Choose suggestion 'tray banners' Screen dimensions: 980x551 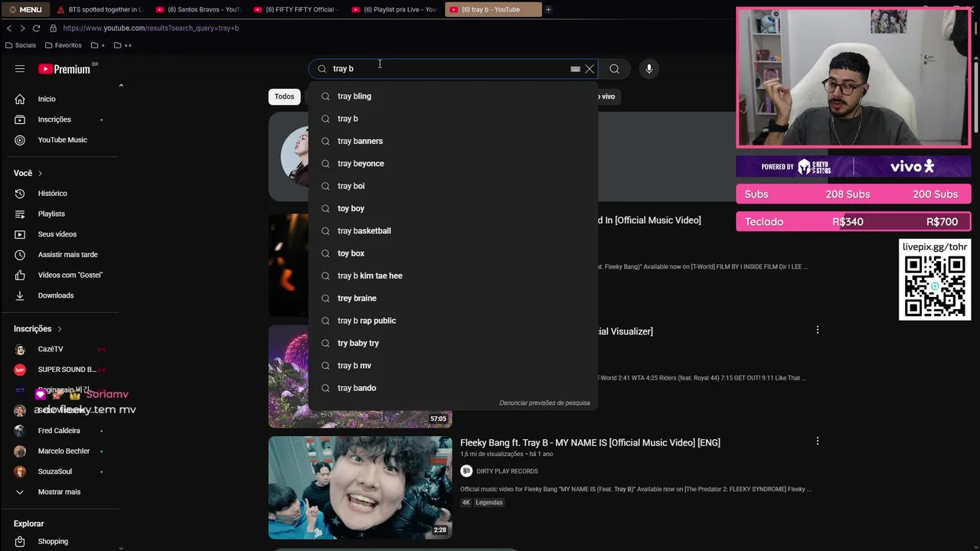click(x=453, y=141)
